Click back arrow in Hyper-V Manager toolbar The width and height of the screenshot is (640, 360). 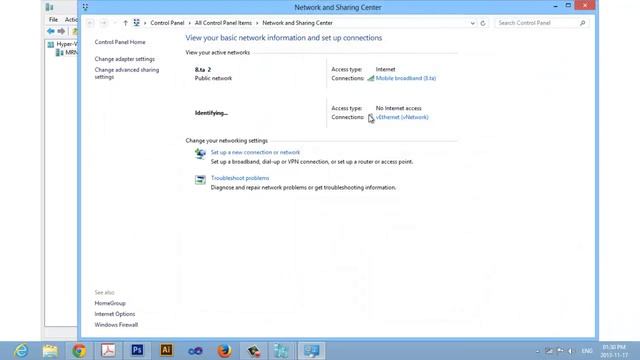point(51,31)
